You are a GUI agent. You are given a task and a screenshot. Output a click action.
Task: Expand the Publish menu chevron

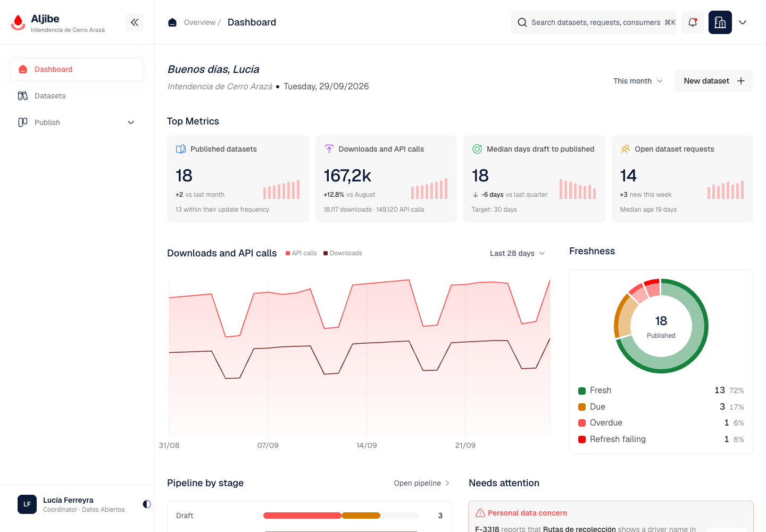point(131,122)
